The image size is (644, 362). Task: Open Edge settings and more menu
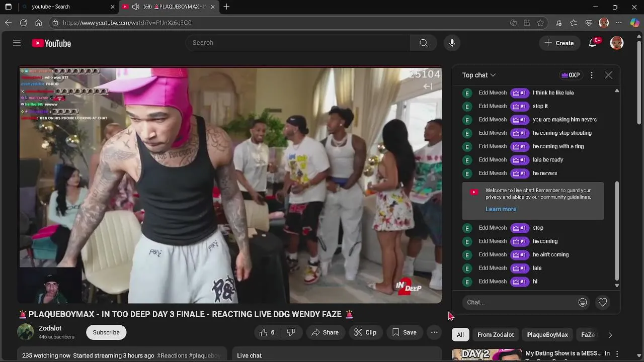point(619,23)
